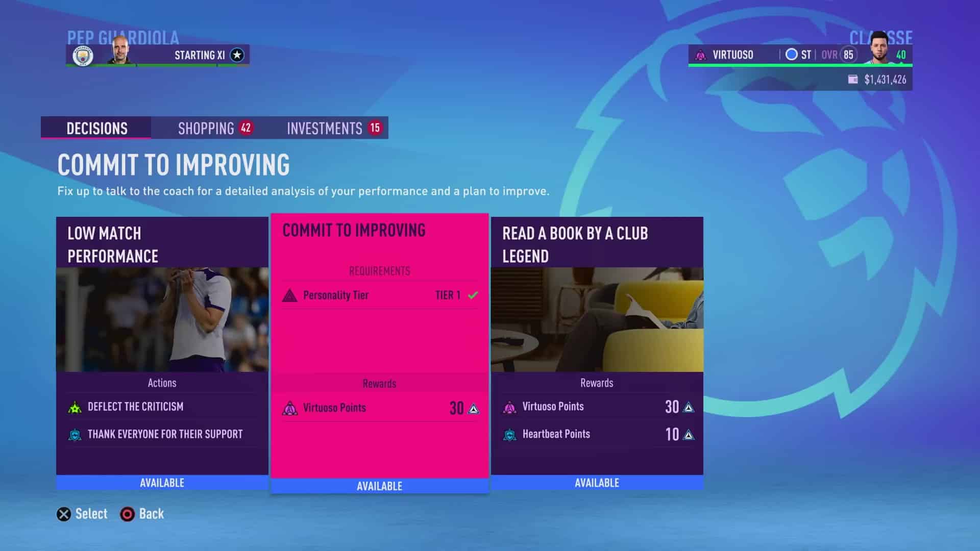Select the Manchester City club badge icon

81,55
